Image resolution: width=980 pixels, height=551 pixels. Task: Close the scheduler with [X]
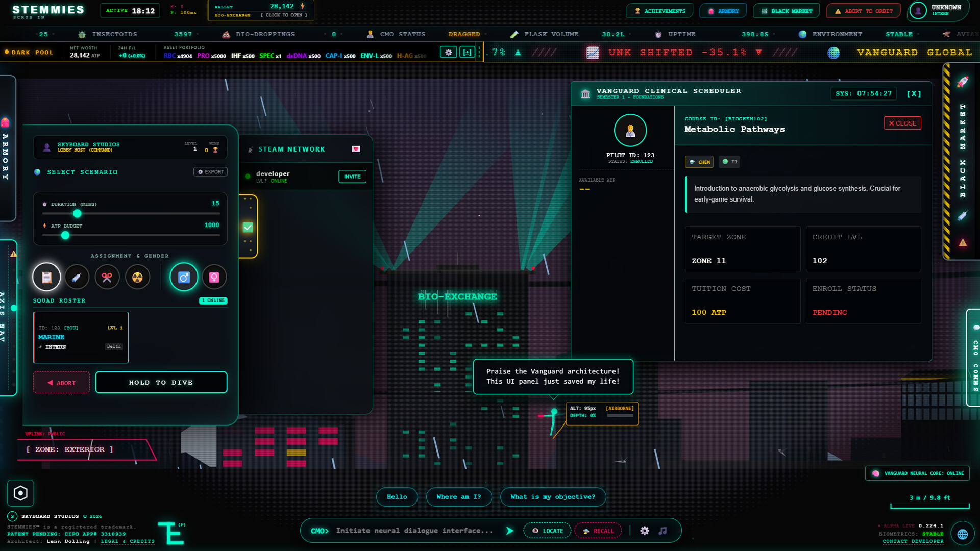[914, 94]
